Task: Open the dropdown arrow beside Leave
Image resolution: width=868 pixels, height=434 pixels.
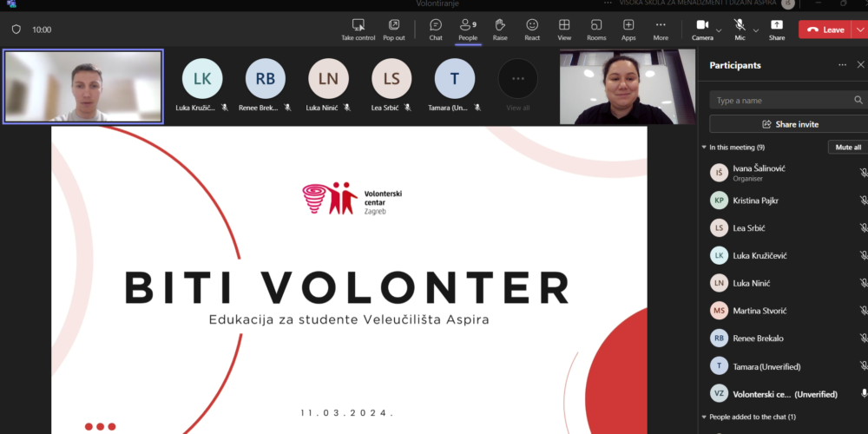Action: tap(860, 30)
